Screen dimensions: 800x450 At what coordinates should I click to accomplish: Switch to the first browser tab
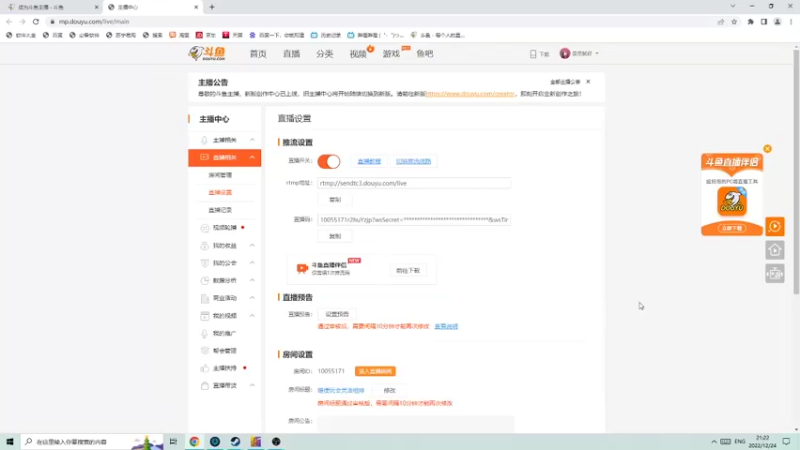pos(51,7)
